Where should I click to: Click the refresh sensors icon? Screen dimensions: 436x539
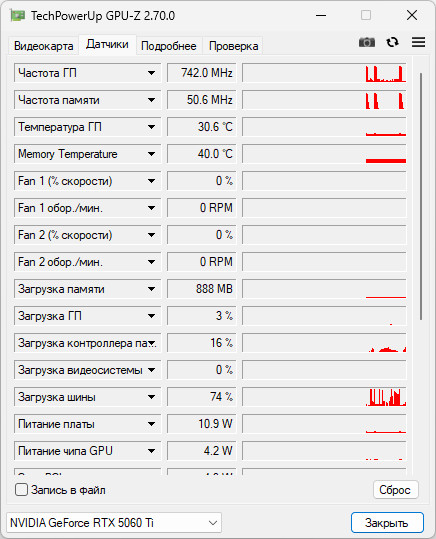click(392, 42)
